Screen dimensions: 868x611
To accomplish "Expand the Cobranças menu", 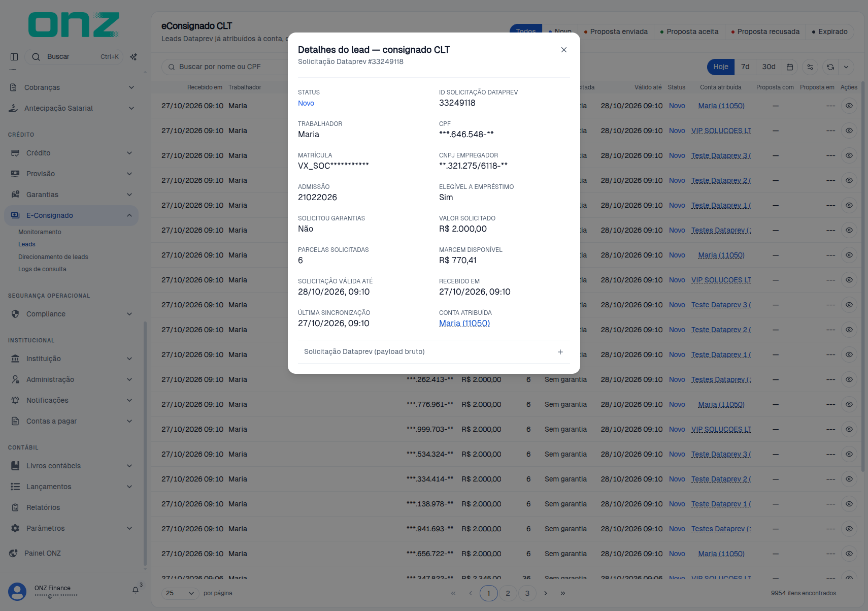I will click(x=72, y=87).
